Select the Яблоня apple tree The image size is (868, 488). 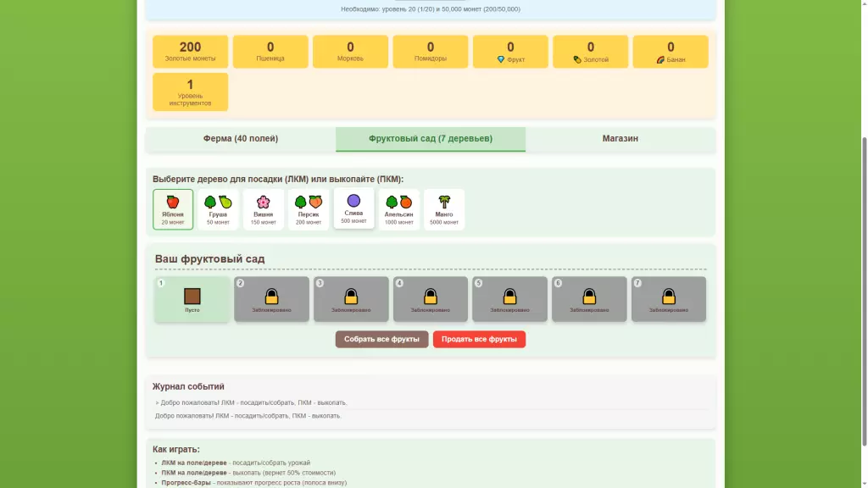(x=173, y=209)
